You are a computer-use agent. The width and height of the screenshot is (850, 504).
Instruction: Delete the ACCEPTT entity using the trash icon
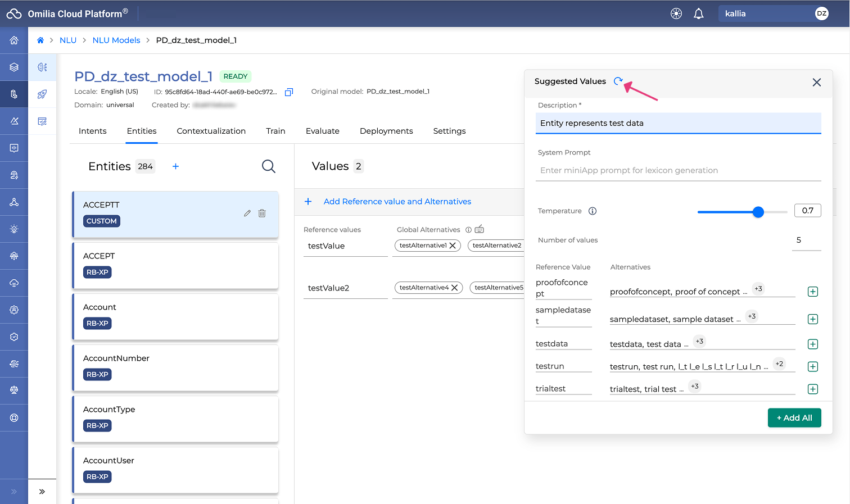pyautogui.click(x=262, y=214)
